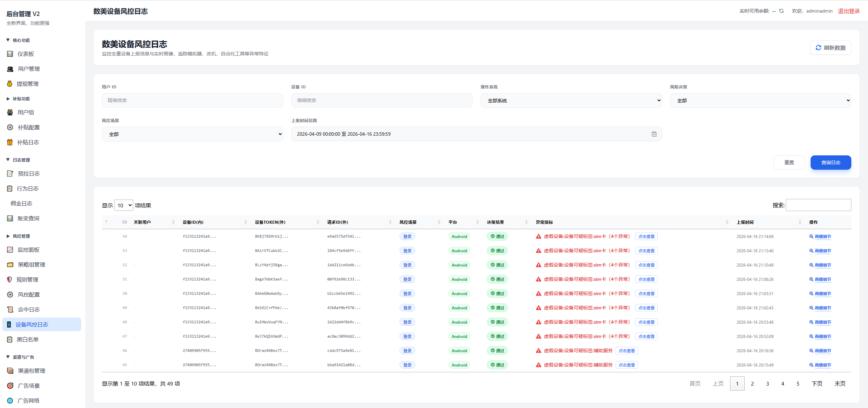Change the rows-per-page 10 selector
Viewport: 868px width, 408px height.
pyautogui.click(x=124, y=205)
